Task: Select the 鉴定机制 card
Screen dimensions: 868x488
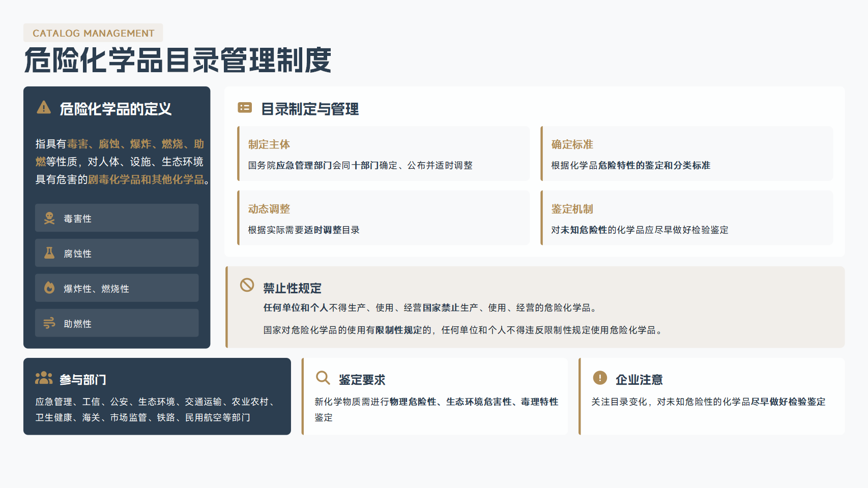Action: coord(687,218)
